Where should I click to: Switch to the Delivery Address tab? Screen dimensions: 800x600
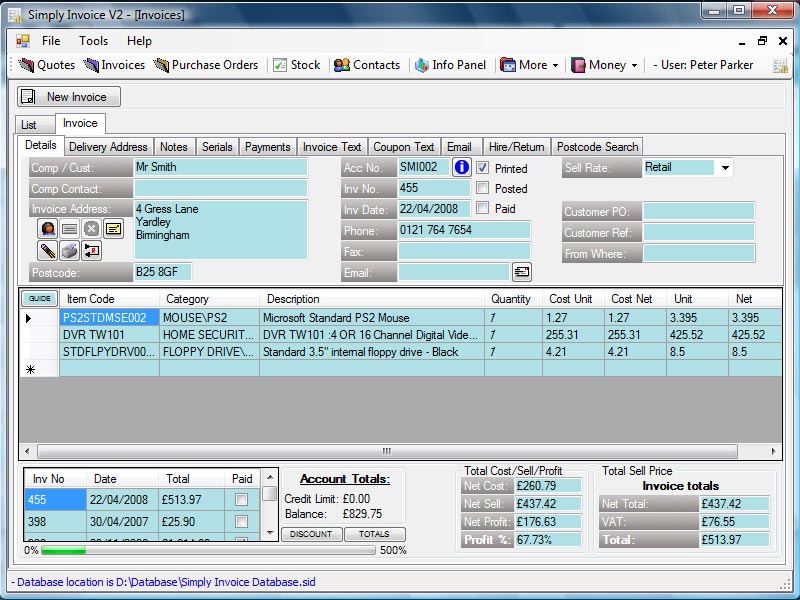[x=108, y=146]
